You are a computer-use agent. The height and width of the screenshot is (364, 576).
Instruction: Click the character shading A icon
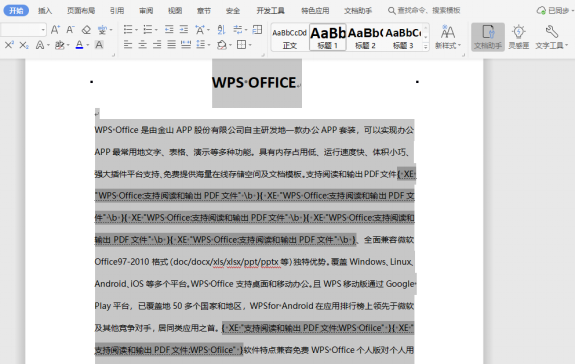click(x=99, y=45)
